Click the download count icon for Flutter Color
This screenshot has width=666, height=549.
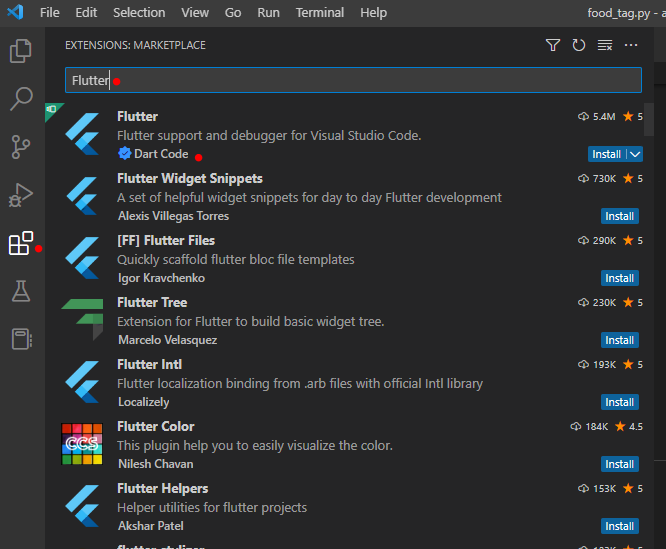(x=576, y=426)
